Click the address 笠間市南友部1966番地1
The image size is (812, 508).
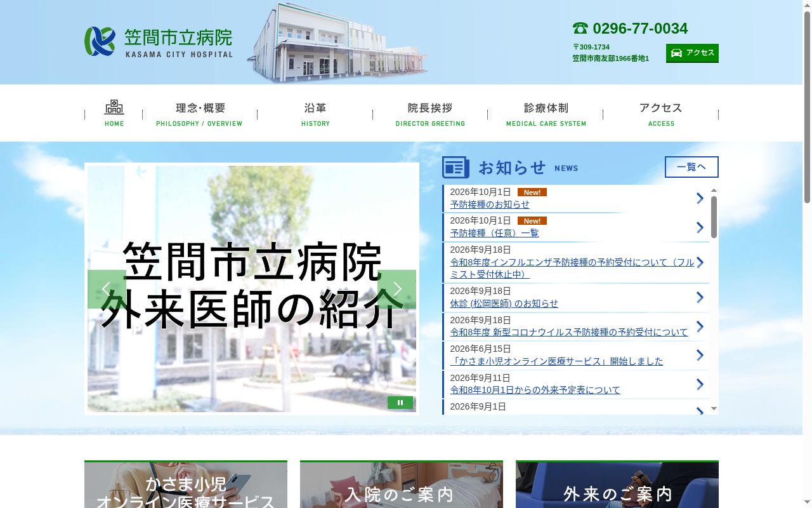coord(611,58)
